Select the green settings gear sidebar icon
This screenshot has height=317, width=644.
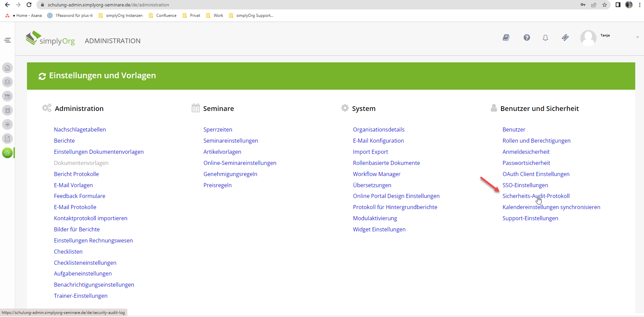(7, 153)
